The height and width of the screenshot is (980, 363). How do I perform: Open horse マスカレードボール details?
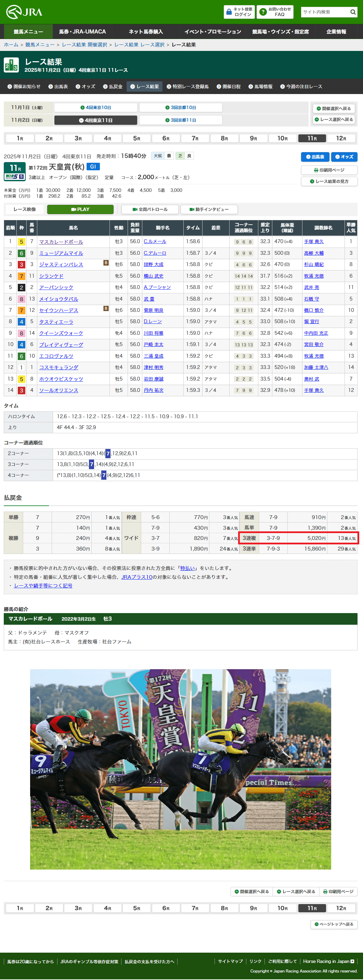point(61,242)
